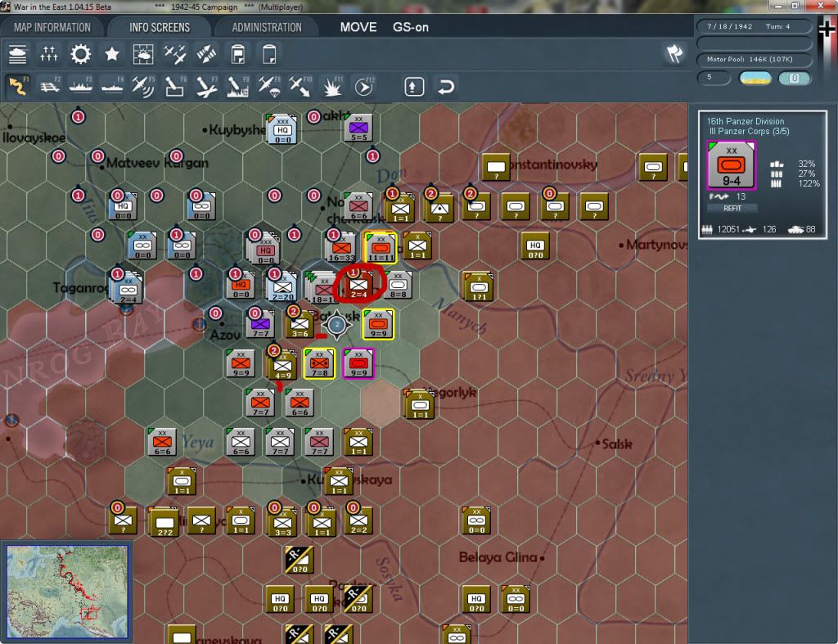Screen dimensions: 838x644
Task: Select the F4 Amphibious Transport mode icon
Action: point(111,86)
